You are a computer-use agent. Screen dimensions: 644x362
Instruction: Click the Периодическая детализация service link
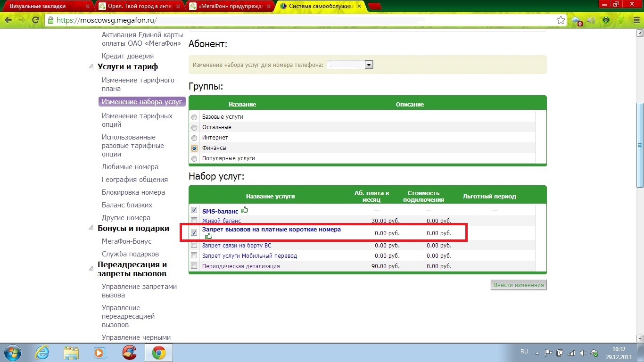pos(241,266)
